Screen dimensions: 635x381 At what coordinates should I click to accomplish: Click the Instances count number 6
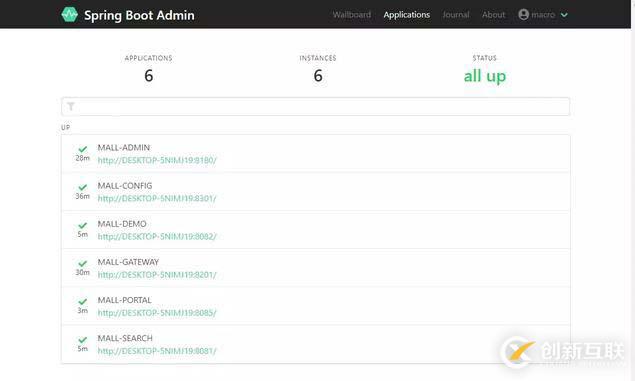pyautogui.click(x=318, y=76)
